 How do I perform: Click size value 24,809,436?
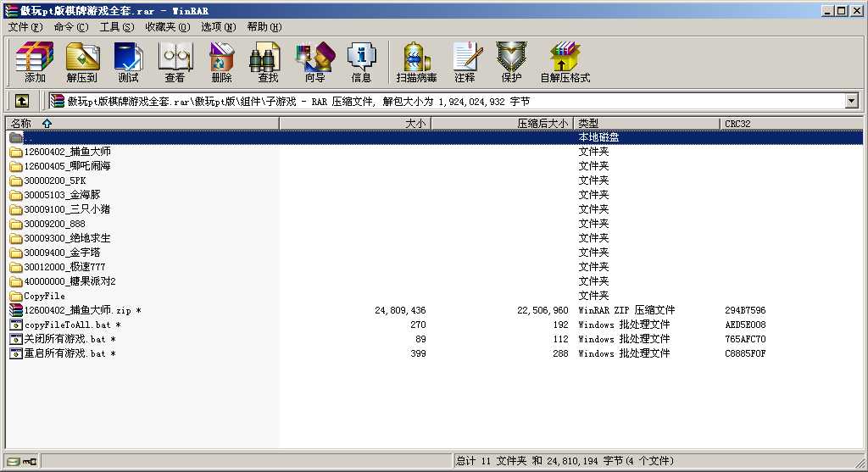[x=400, y=310]
